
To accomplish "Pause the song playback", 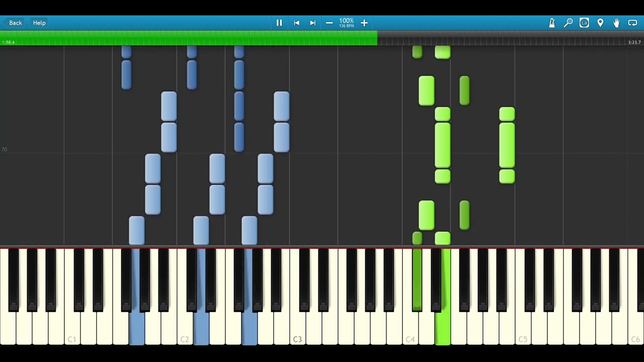I will pyautogui.click(x=279, y=23).
